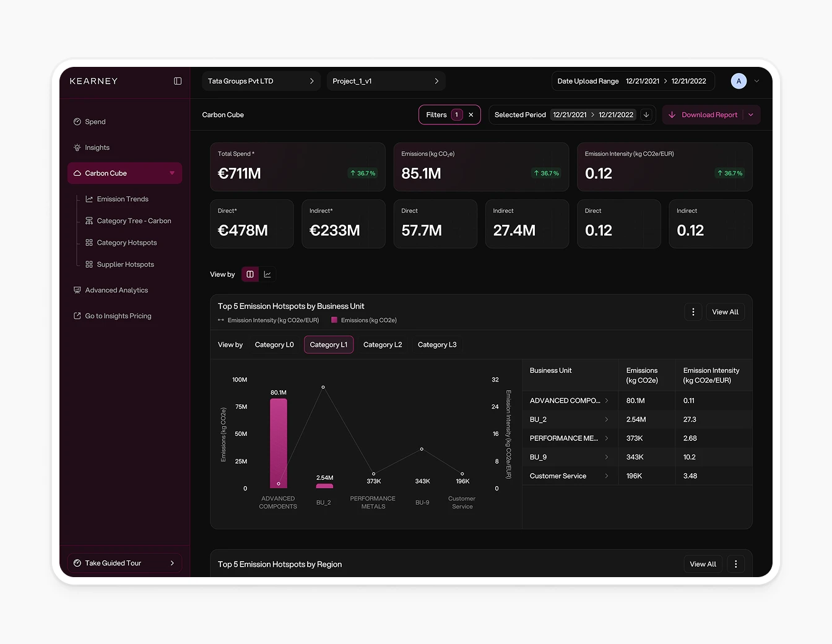Clear the active filter with the X

click(x=470, y=115)
